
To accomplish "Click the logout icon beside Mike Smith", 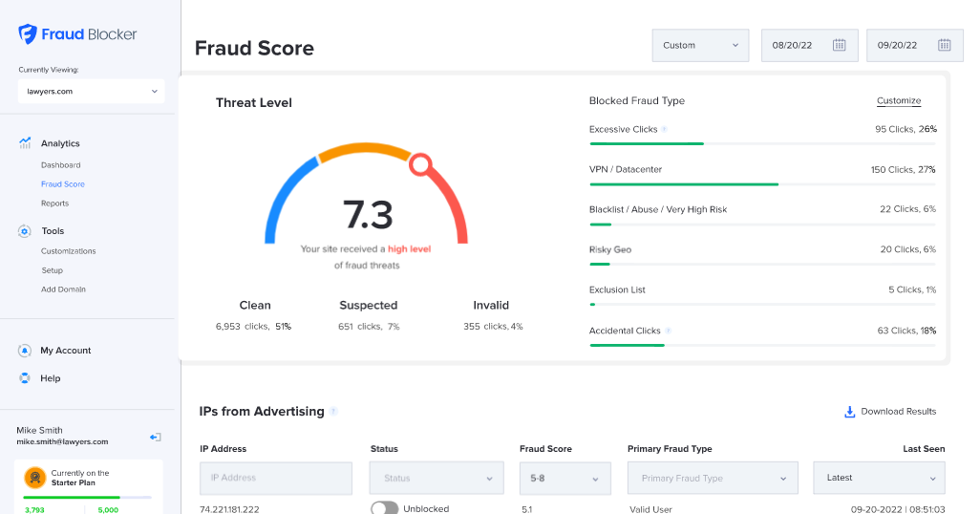I will 155,437.
